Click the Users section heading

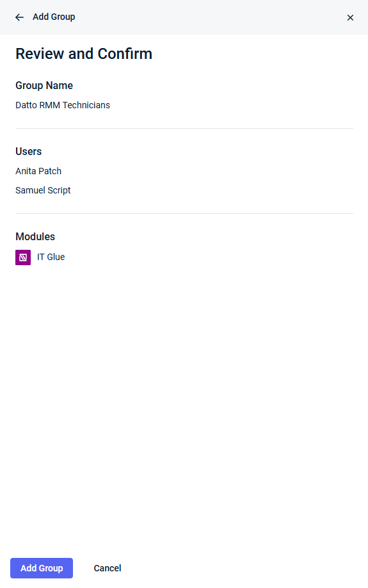tap(29, 152)
